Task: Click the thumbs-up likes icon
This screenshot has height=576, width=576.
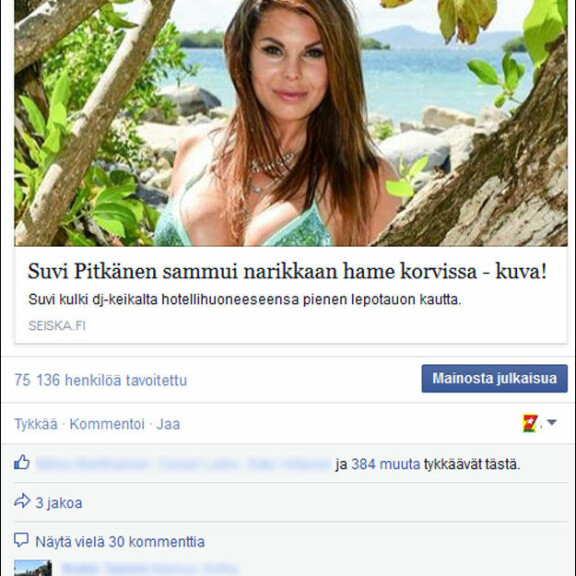Action: (22, 462)
